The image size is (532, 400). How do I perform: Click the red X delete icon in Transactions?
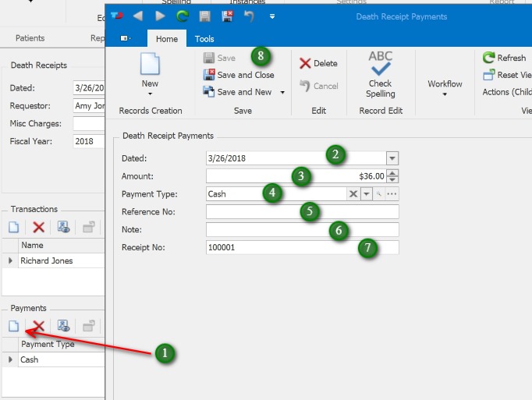pos(38,228)
